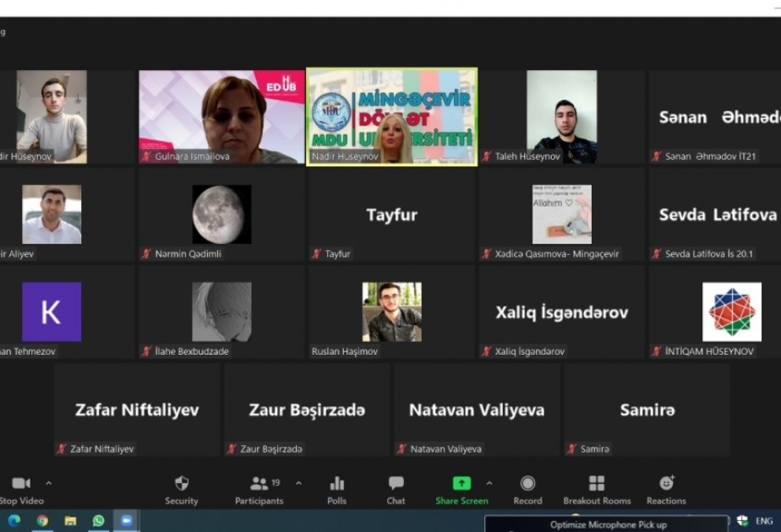Click the purple K avatar tile
The height and width of the screenshot is (532, 781).
(52, 312)
